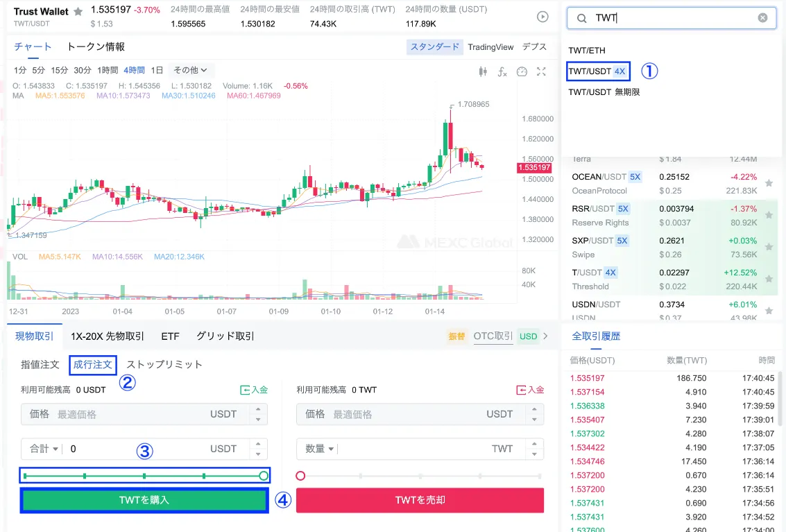Viewport: 786px width, 532px height.
Task: Increase the buy 合計 total with up arrow
Action: click(258, 444)
